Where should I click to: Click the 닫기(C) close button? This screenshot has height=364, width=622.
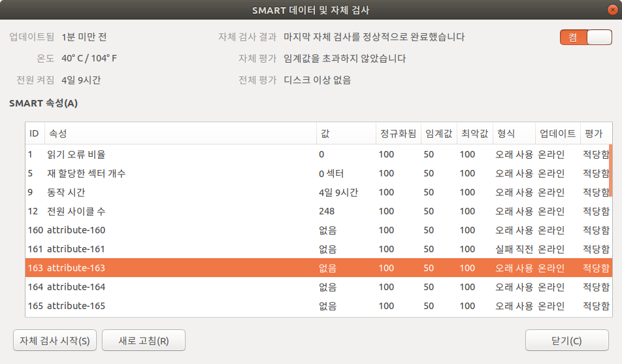[x=567, y=340]
